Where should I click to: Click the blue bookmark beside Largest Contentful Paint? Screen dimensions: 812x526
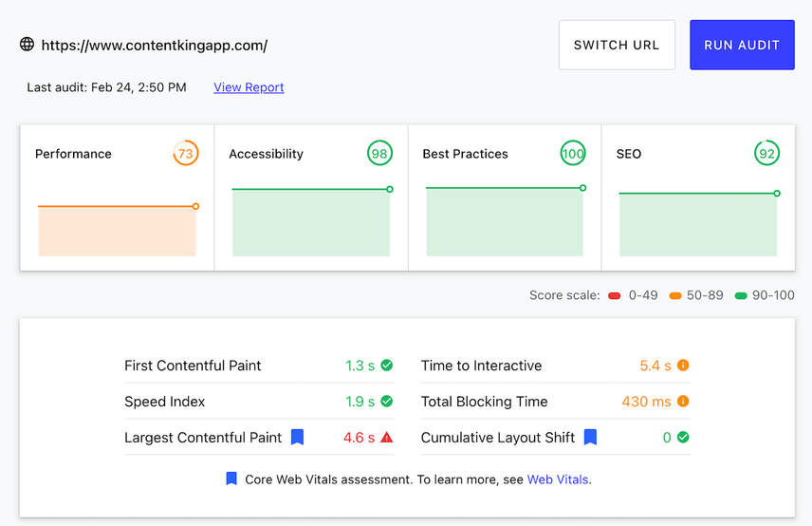[297, 438]
